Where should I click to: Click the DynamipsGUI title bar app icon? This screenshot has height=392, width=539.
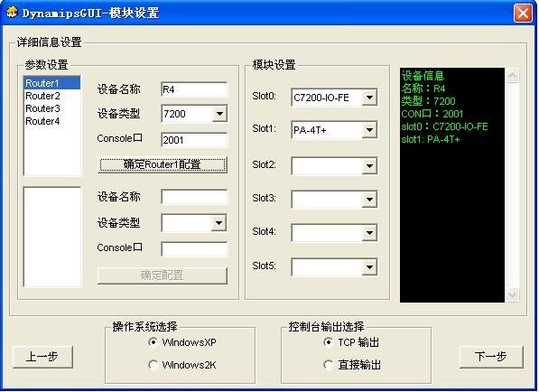click(x=12, y=13)
